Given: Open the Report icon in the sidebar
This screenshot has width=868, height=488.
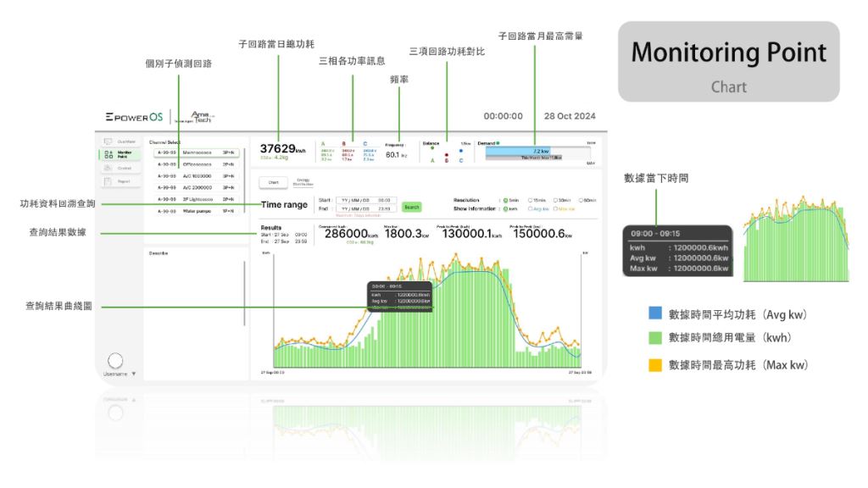Looking at the screenshot, I should pyautogui.click(x=108, y=181).
